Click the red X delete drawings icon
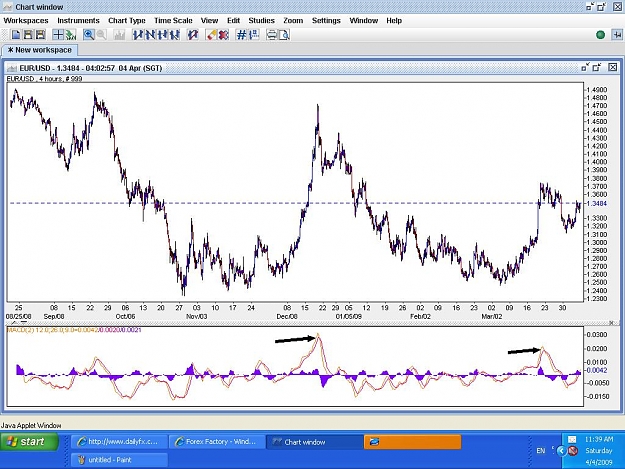The width and height of the screenshot is (625, 469). pos(223,35)
